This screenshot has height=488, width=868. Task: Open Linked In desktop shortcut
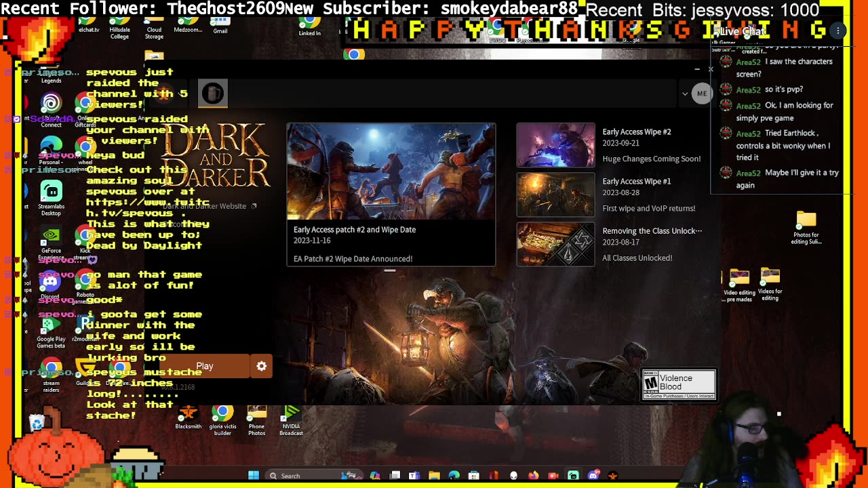[309, 26]
